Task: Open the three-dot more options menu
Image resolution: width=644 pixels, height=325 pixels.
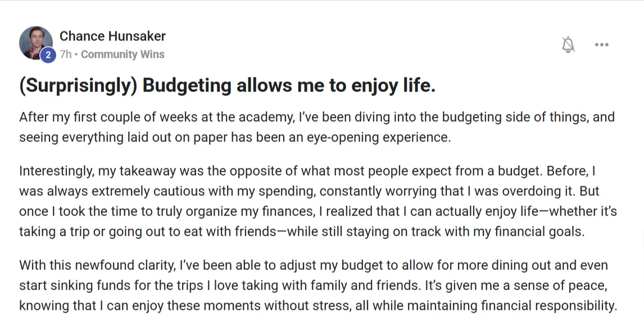Action: point(602,45)
